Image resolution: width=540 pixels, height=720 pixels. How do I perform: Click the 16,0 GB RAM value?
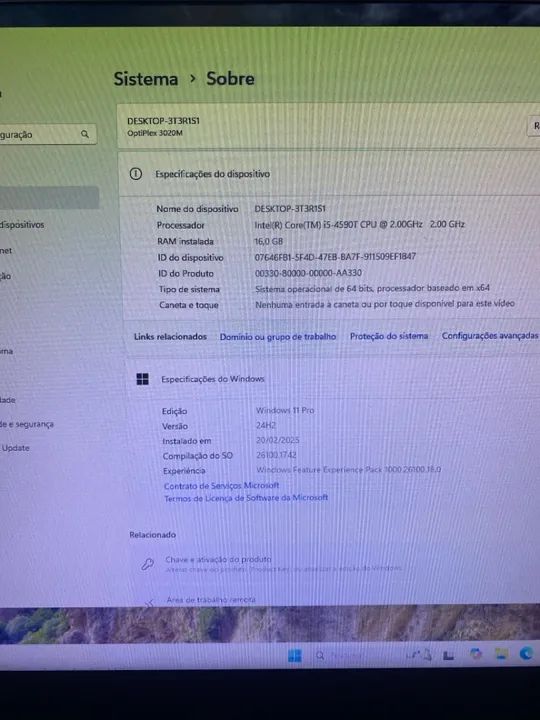pos(269,241)
